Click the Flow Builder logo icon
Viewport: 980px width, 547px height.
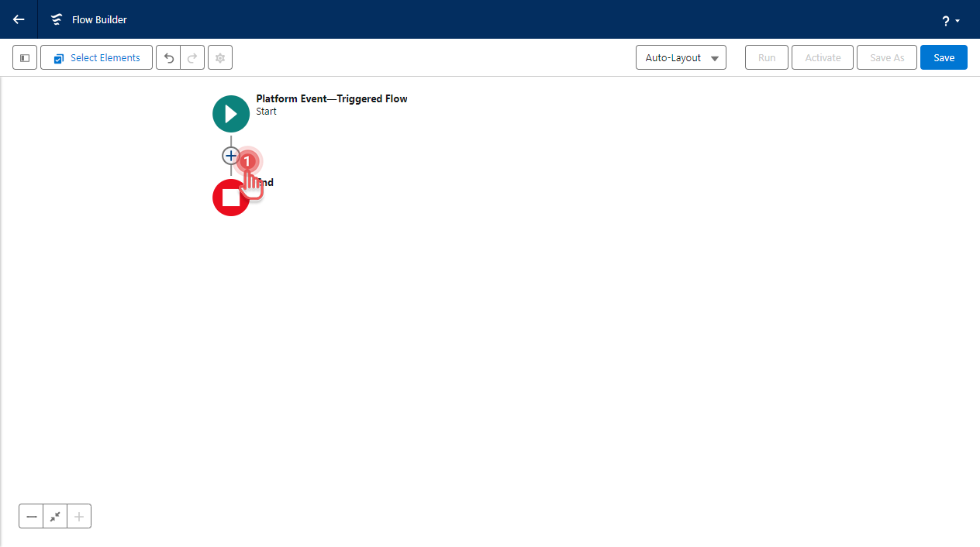coord(56,19)
